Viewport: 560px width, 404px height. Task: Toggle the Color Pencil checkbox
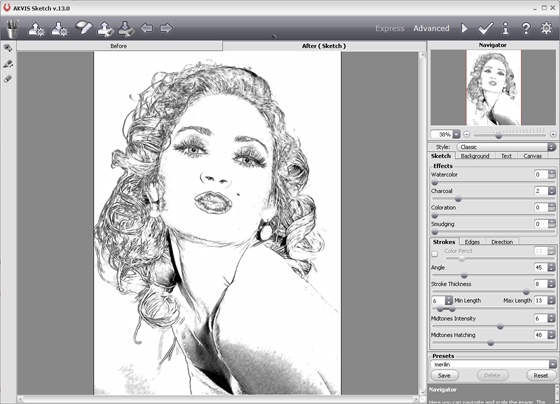[435, 254]
